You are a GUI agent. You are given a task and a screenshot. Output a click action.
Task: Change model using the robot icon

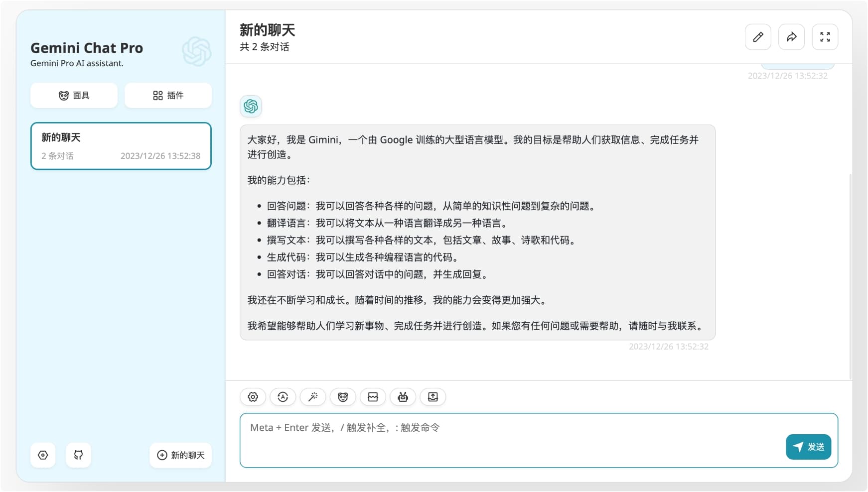tap(403, 397)
